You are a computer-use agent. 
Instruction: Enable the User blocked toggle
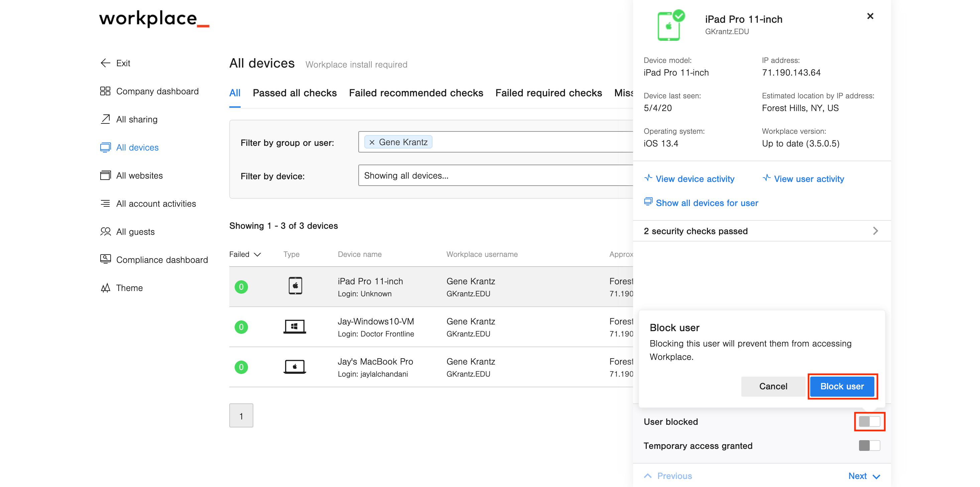(870, 421)
